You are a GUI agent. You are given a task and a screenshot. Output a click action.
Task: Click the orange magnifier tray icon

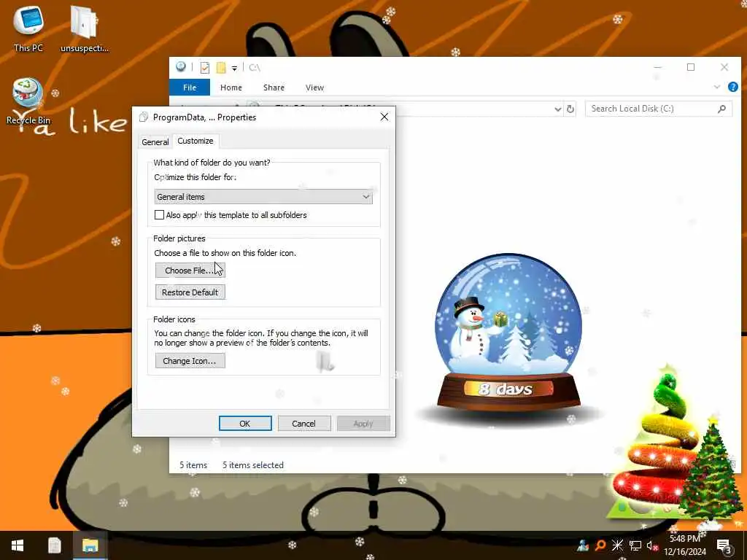600,545
